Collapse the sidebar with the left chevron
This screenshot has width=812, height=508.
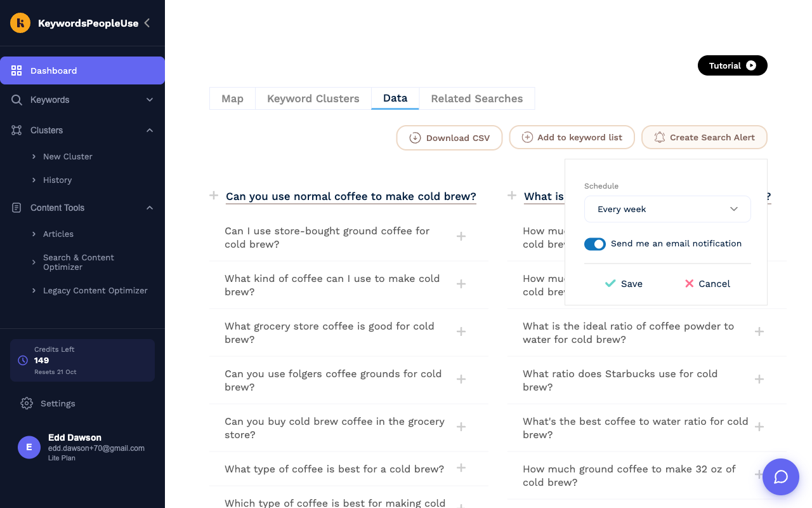147,23
